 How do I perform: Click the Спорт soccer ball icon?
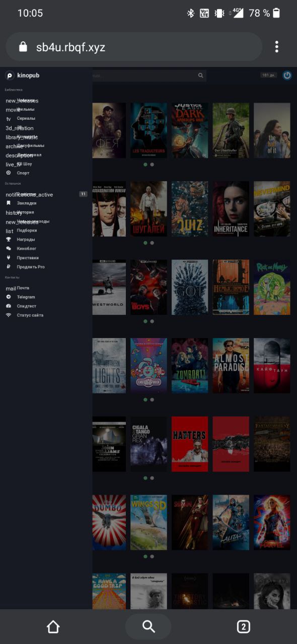point(8,173)
